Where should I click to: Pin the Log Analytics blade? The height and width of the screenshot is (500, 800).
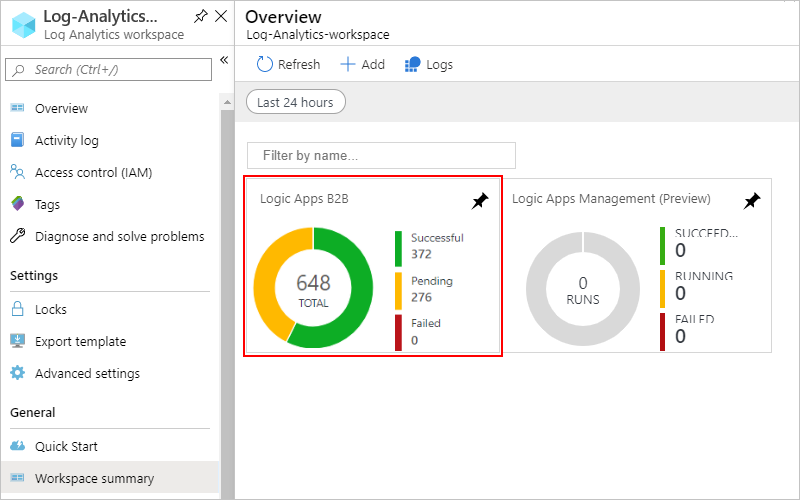pyautogui.click(x=201, y=16)
